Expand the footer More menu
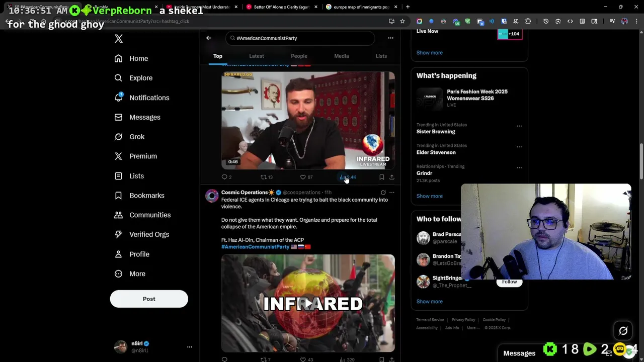The image size is (644, 362). (472, 328)
